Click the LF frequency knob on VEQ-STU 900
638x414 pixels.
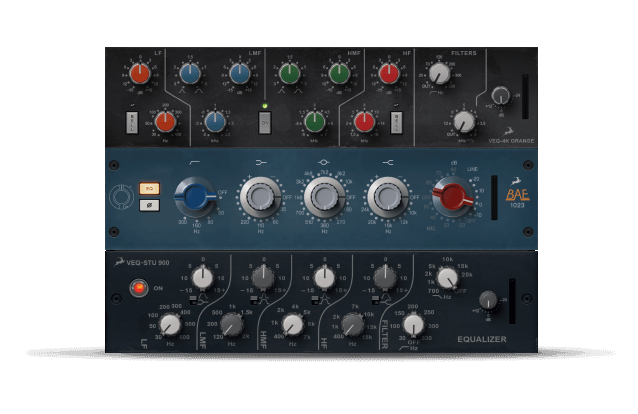click(x=170, y=324)
